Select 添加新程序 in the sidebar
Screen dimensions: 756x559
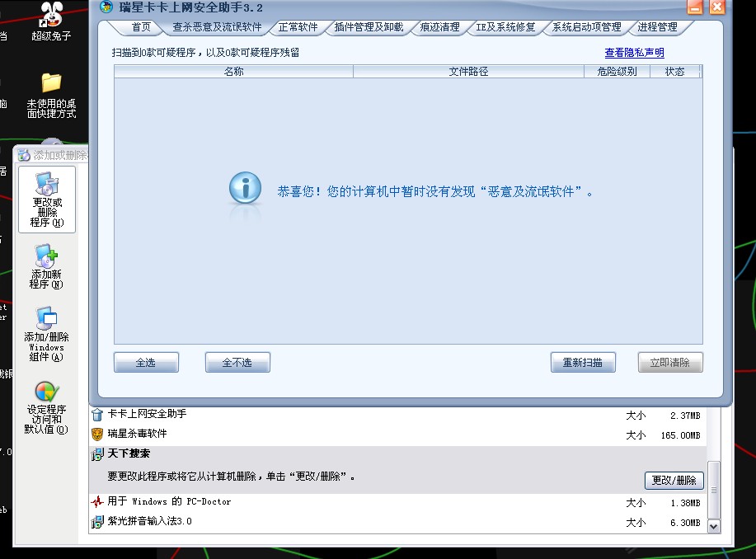pyautogui.click(x=46, y=266)
